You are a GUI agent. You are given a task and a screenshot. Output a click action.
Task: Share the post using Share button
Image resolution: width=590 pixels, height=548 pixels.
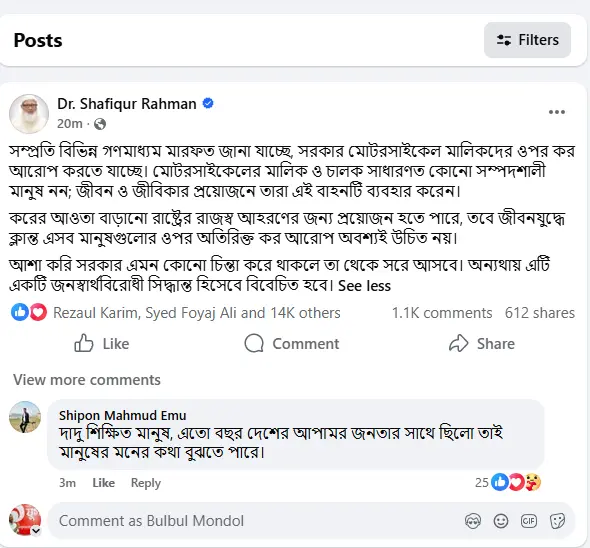click(x=482, y=344)
